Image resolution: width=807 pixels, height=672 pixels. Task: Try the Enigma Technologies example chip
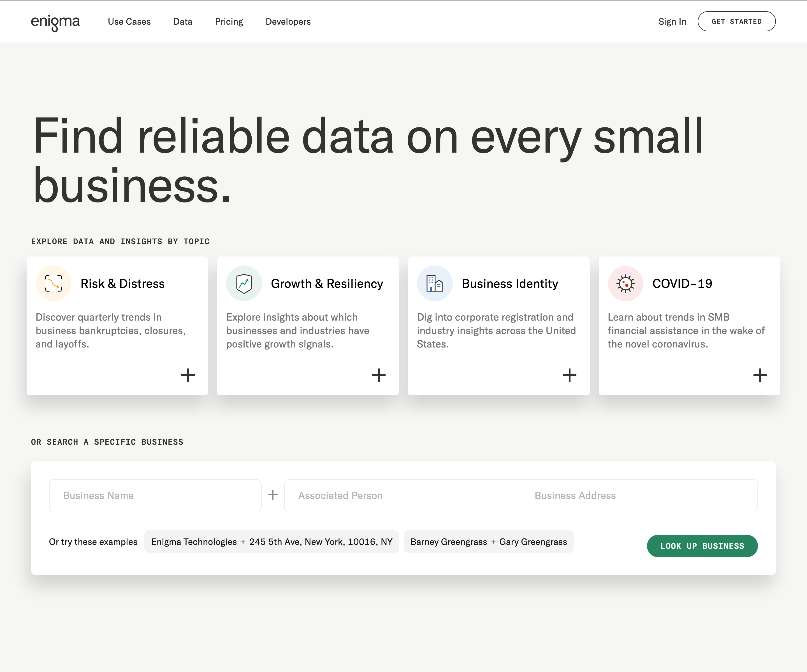(x=272, y=542)
